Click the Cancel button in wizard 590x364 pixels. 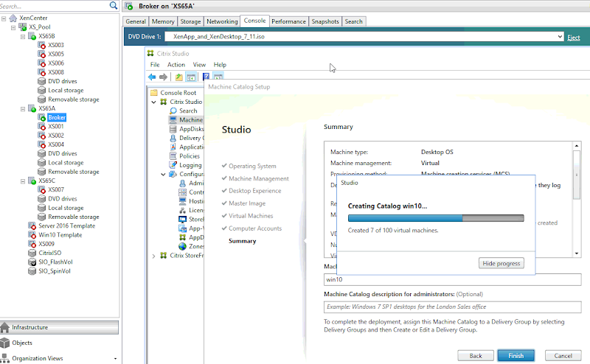click(563, 356)
